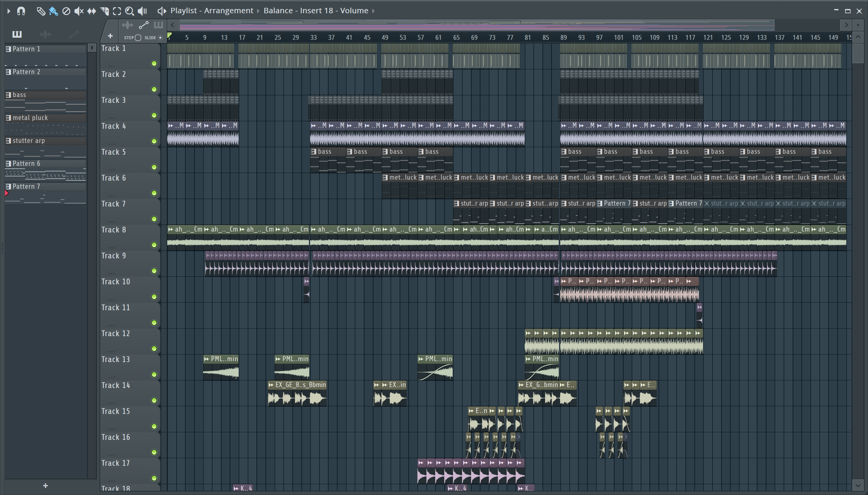This screenshot has height=495, width=868.
Task: Select the Mute tool
Action: [x=79, y=11]
